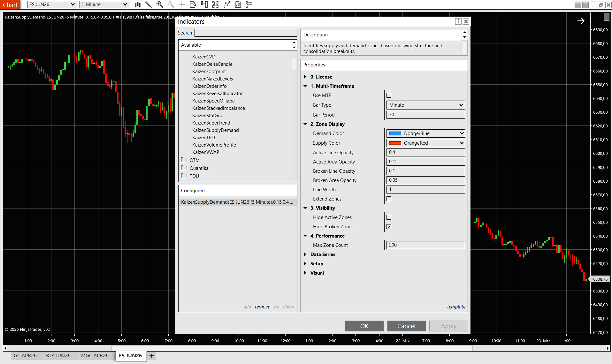Activate the crosshair cursor icon
The height and width of the screenshot is (364, 612).
(182, 4)
